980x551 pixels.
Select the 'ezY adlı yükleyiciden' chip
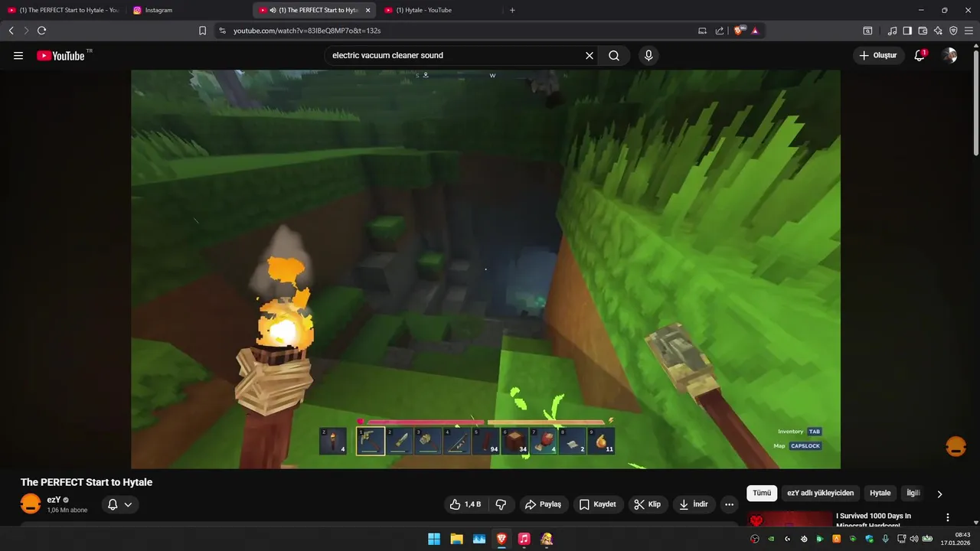[820, 494]
